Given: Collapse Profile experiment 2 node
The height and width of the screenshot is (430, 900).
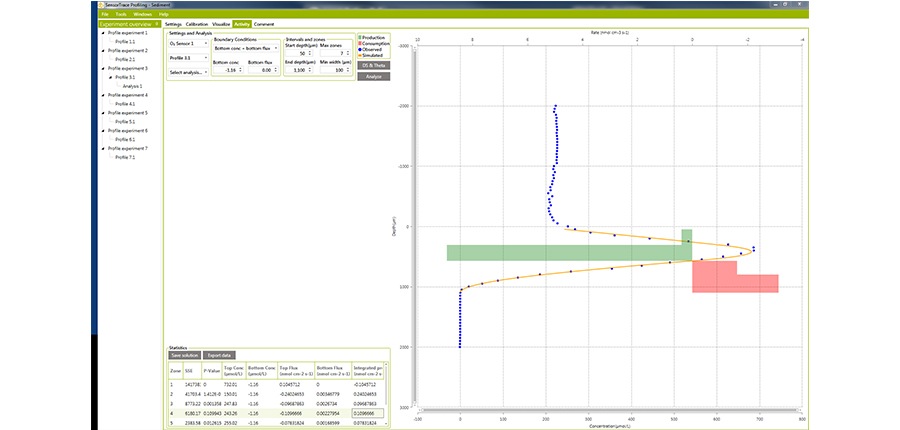Looking at the screenshot, I should coord(103,51).
